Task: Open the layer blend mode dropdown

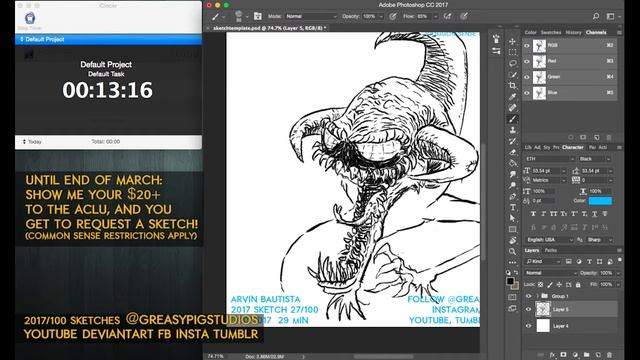Action: click(x=550, y=273)
